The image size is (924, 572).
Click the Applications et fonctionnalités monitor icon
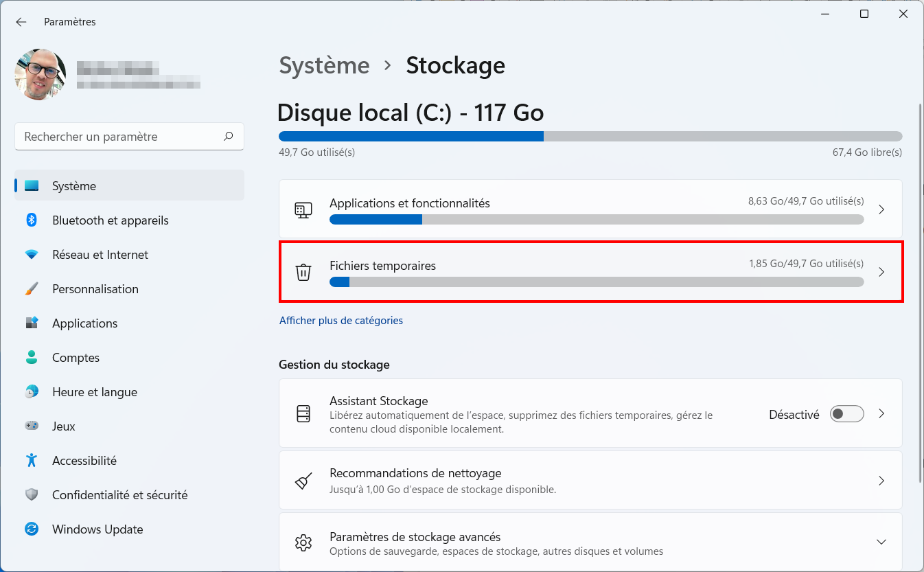[x=303, y=209]
